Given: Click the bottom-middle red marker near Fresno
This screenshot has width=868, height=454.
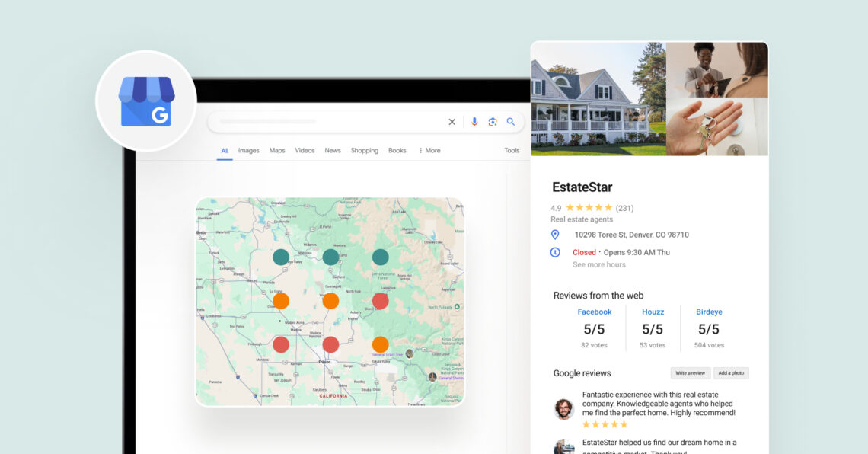Looking at the screenshot, I should 330,344.
